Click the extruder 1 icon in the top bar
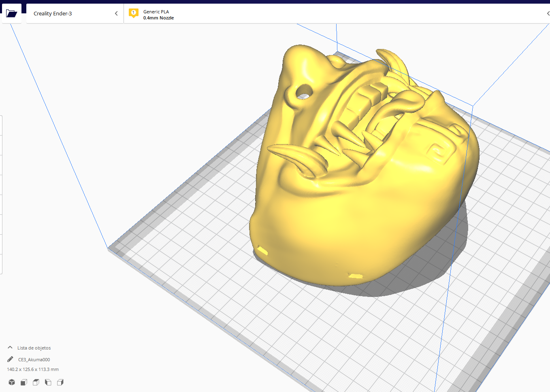Image resolution: width=550 pixels, height=392 pixels. 133,13
